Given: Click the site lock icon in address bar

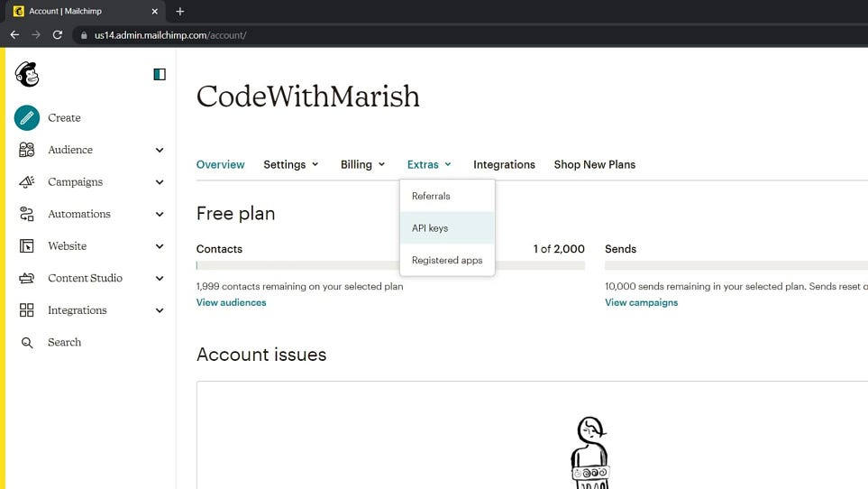Looking at the screenshot, I should click(x=84, y=35).
